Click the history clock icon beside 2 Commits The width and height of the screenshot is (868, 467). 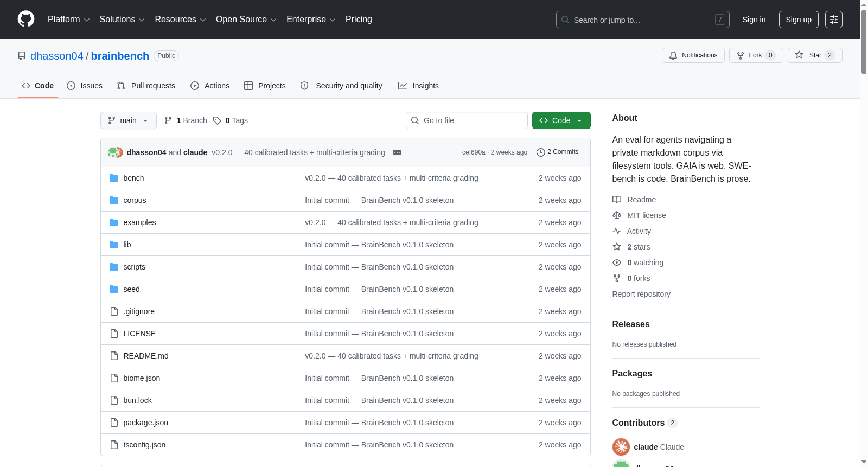point(540,152)
